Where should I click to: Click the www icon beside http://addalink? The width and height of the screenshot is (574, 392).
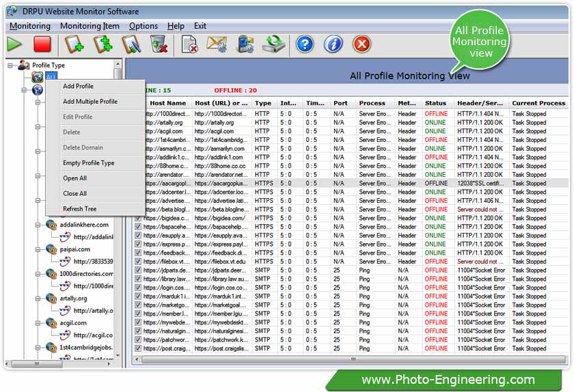pyautogui.click(x=65, y=237)
